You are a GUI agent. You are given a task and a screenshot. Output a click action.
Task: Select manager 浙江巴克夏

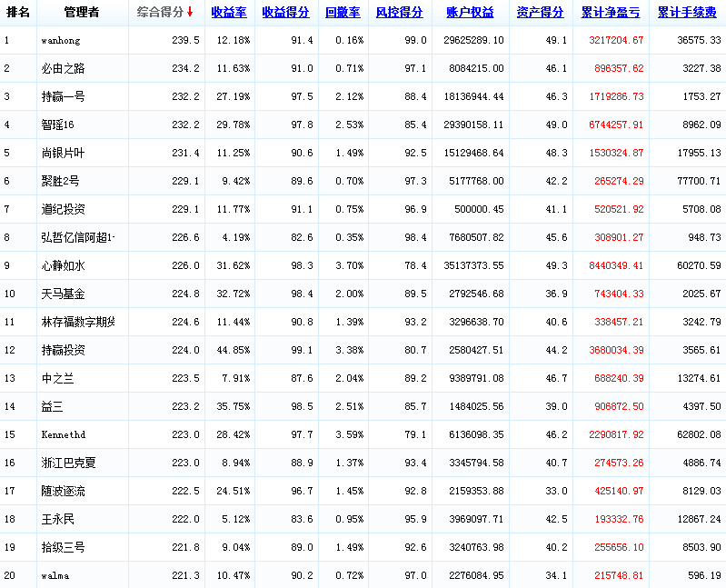(68, 463)
